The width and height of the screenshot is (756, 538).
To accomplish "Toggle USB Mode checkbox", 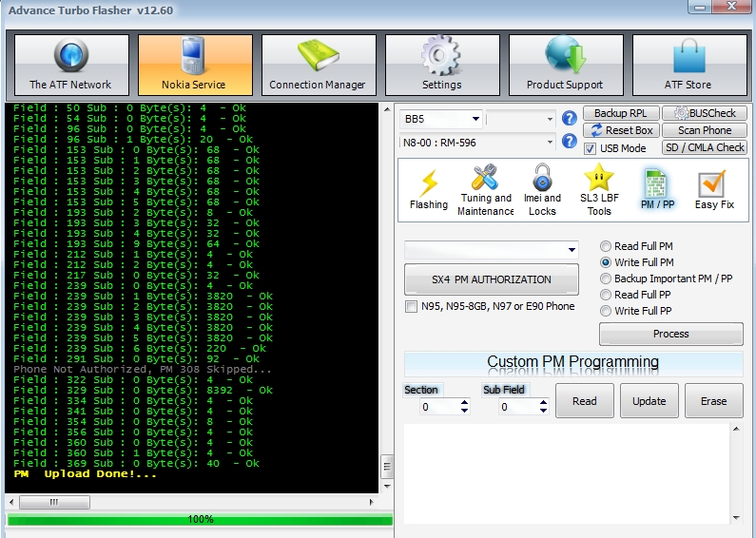I will (x=590, y=148).
